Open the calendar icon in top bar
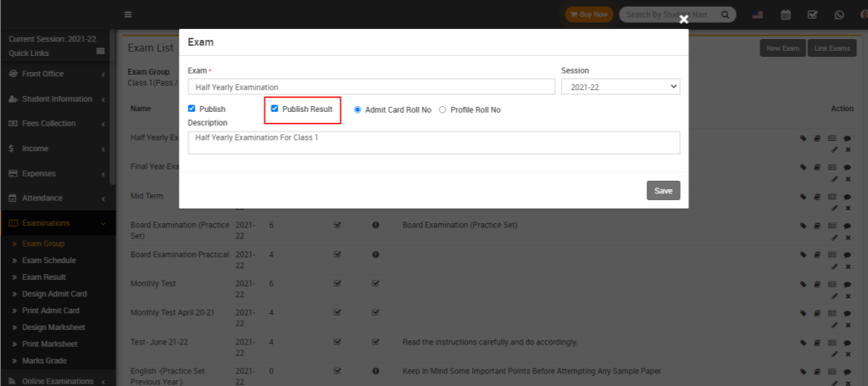The image size is (868, 386). pyautogui.click(x=786, y=14)
